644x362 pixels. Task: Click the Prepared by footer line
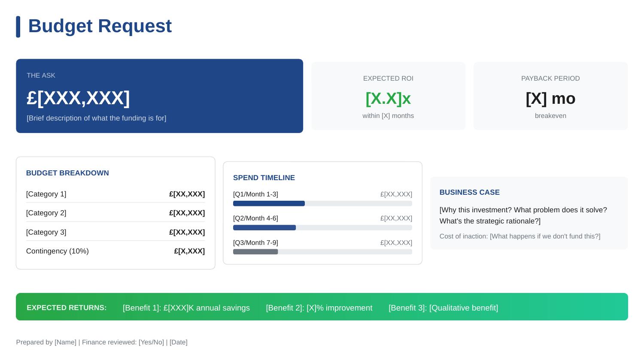point(102,342)
